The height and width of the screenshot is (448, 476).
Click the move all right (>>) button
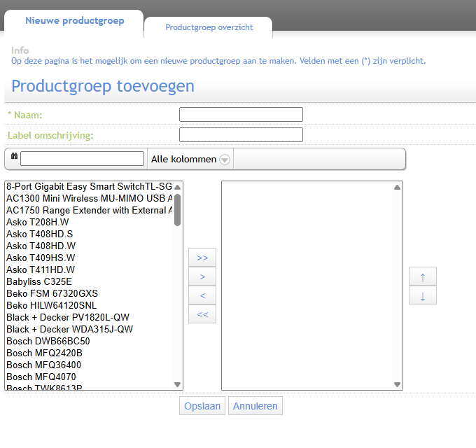click(x=202, y=258)
